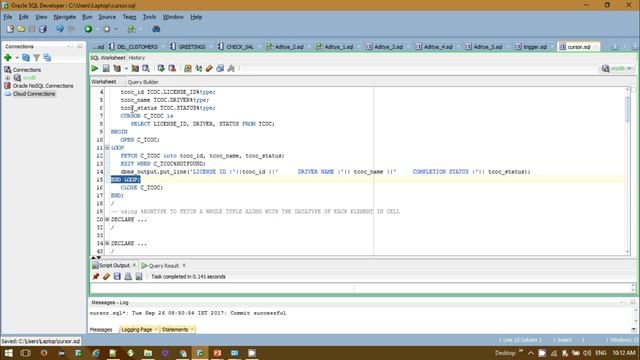The width and height of the screenshot is (640, 360).
Task: Open the Logging Page tab
Action: pyautogui.click(x=137, y=329)
